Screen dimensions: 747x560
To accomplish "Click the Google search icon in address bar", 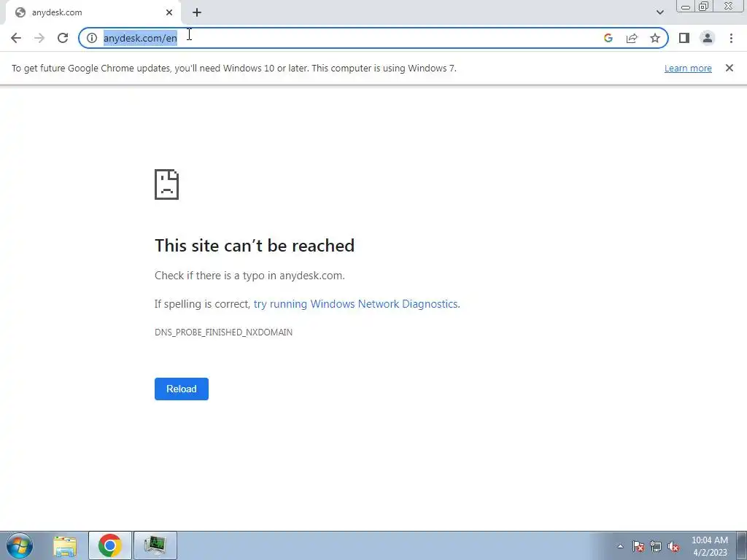I will (x=608, y=38).
